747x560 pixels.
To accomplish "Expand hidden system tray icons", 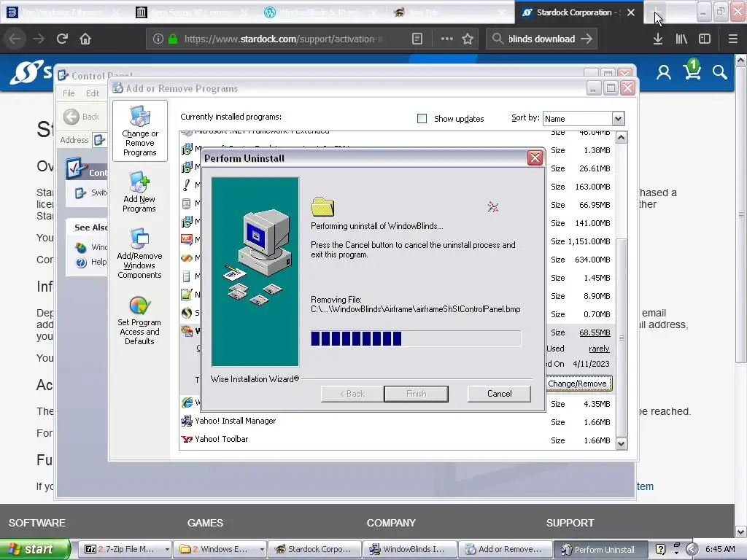I will 692,549.
